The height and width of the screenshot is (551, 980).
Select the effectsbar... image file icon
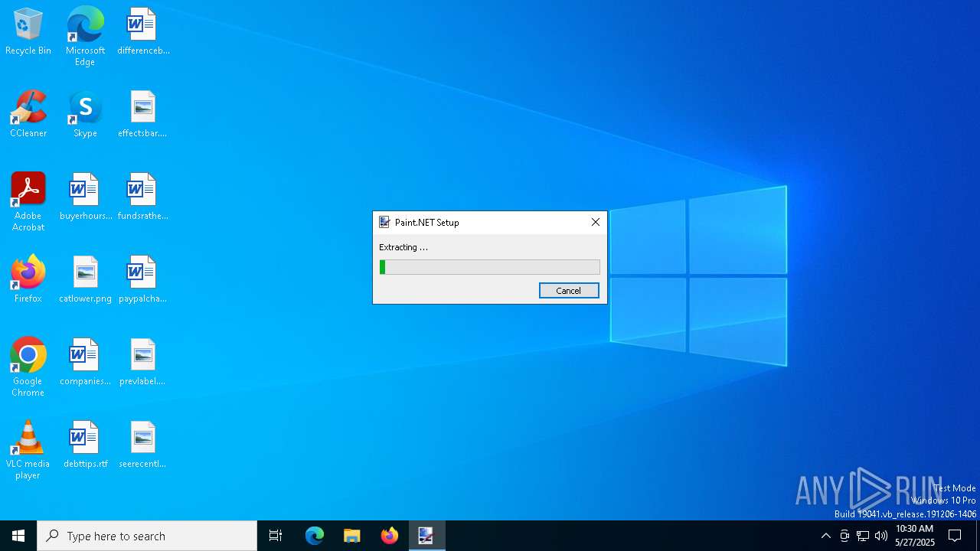pyautogui.click(x=142, y=115)
